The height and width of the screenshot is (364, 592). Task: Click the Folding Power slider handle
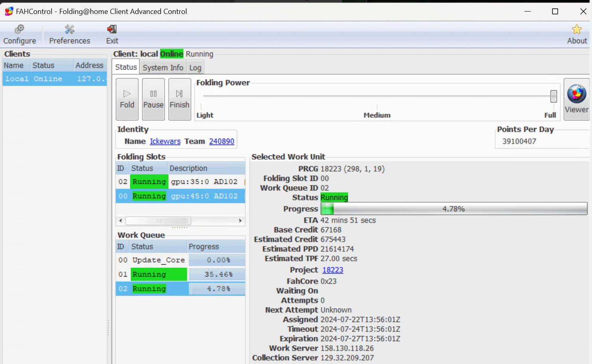[553, 96]
